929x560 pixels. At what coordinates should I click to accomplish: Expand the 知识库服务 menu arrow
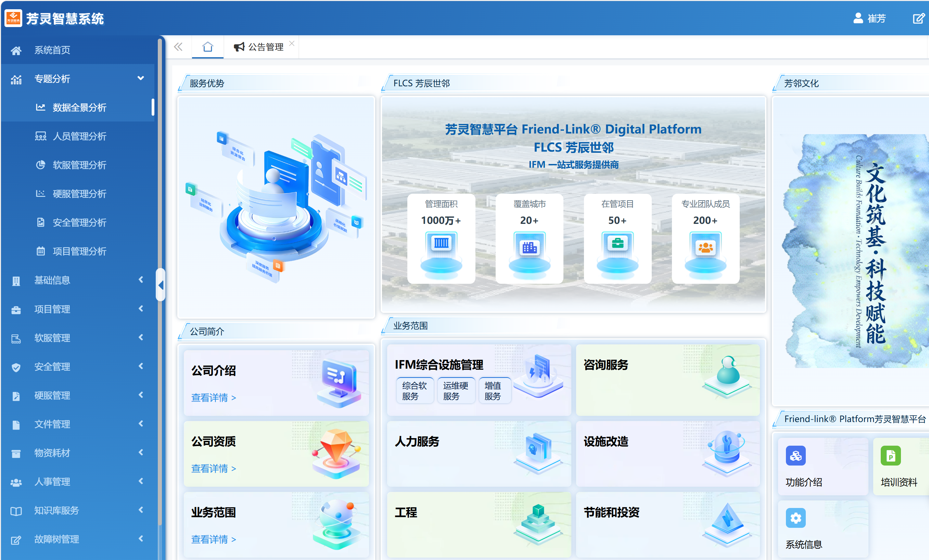141,510
